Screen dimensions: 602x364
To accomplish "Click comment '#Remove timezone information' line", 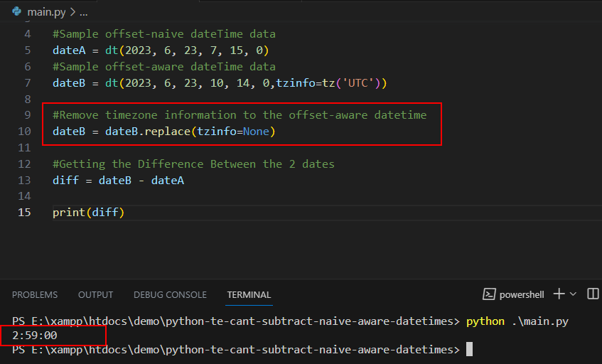I will [240, 114].
